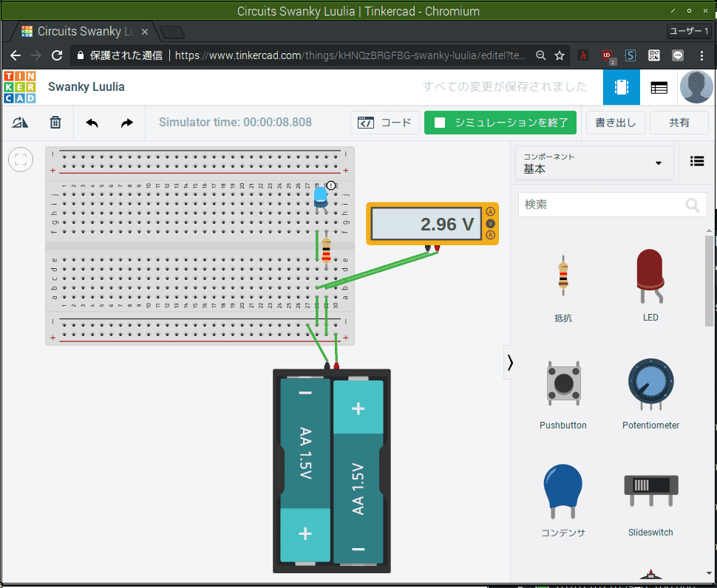Click the multimeter 2.96 V display
This screenshot has height=588, width=717.
(x=427, y=224)
